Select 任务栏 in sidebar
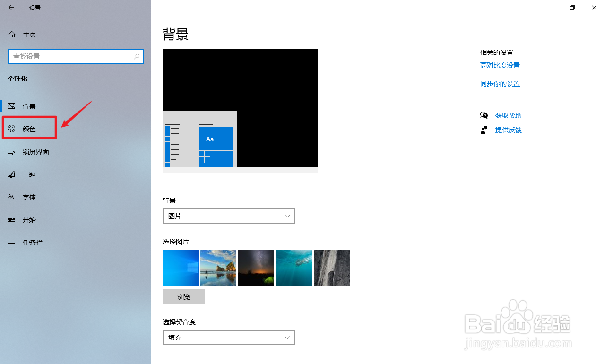The height and width of the screenshot is (364, 605). tap(76, 243)
